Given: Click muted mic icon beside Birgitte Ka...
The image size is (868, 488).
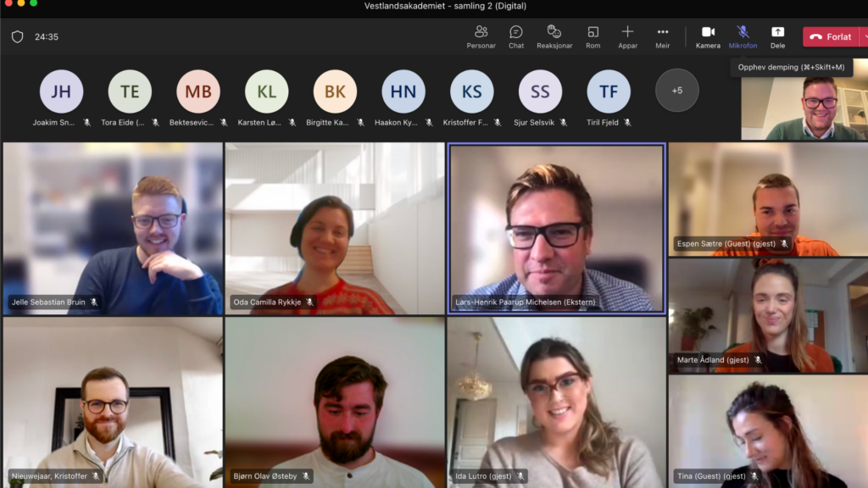Looking at the screenshot, I should (361, 123).
